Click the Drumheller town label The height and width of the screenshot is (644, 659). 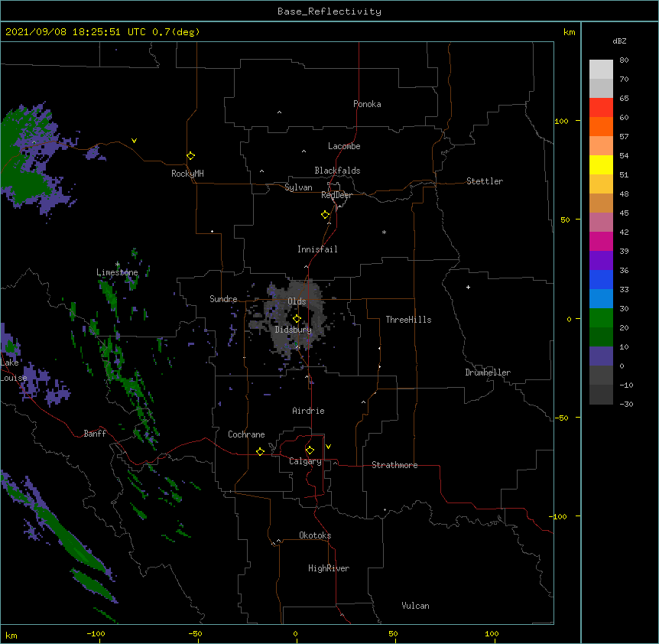click(x=488, y=372)
